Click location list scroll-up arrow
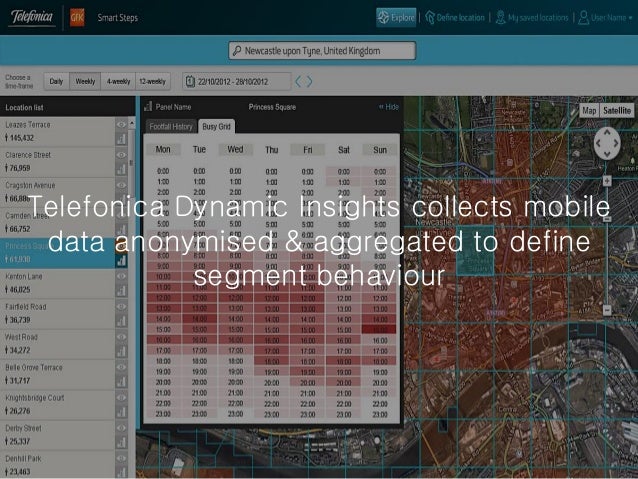 131,122
